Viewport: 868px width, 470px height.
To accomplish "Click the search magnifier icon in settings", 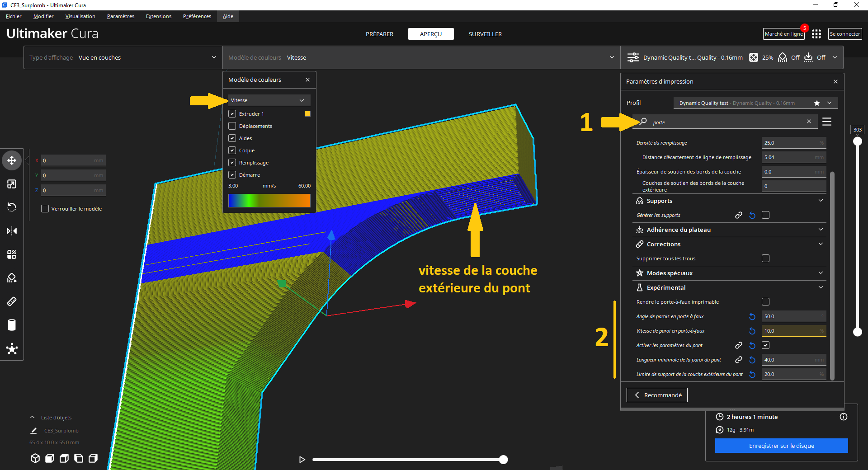I will tap(643, 122).
